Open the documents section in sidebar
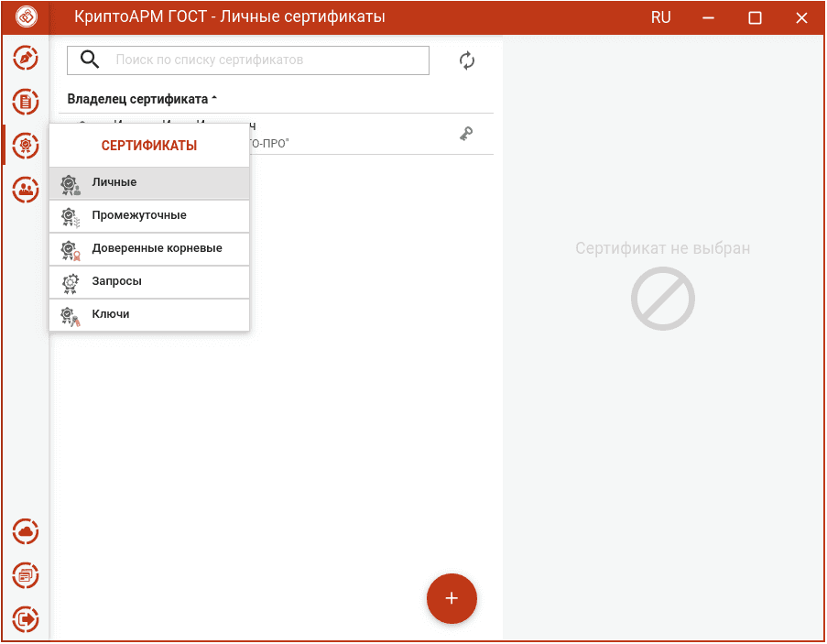The image size is (827, 644). point(26,102)
